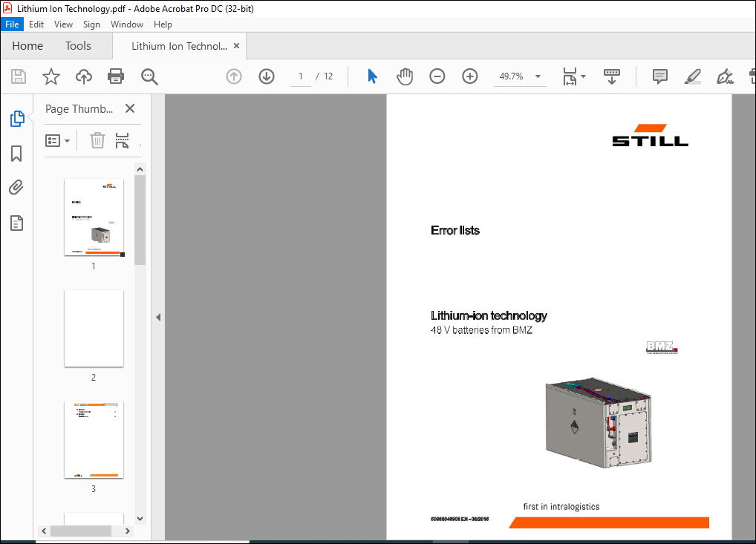The height and width of the screenshot is (544, 756).
Task: Upload file to cloud icon
Action: pos(84,76)
